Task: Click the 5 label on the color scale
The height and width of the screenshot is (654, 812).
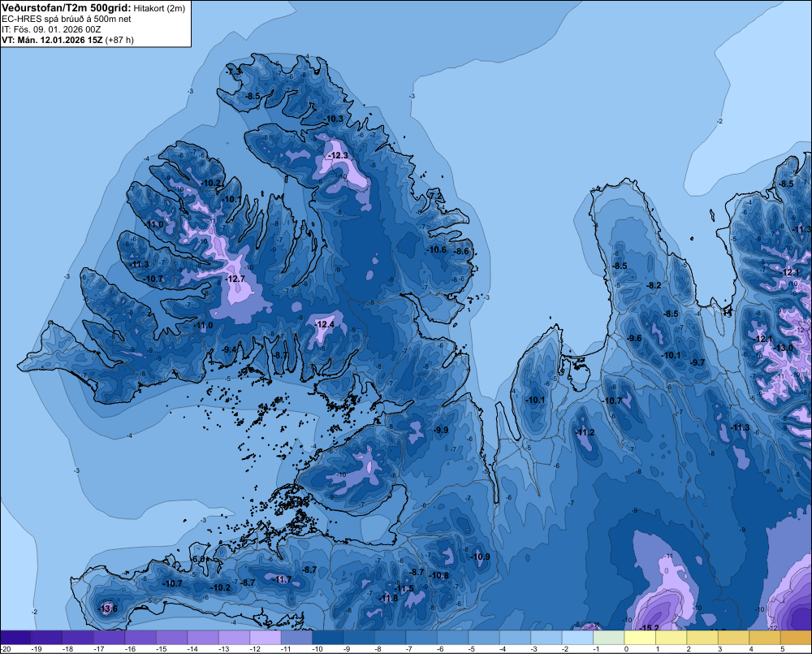Action: click(781, 649)
